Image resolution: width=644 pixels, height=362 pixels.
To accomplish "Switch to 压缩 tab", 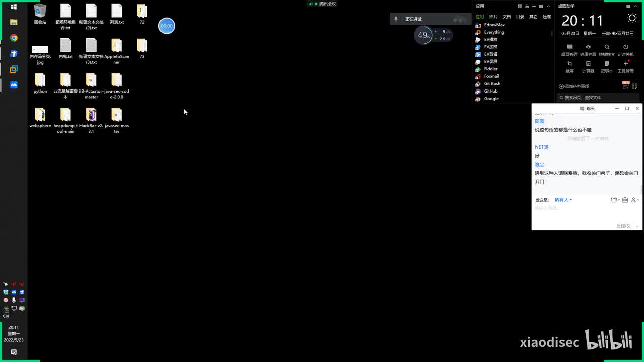I will pyautogui.click(x=547, y=17).
